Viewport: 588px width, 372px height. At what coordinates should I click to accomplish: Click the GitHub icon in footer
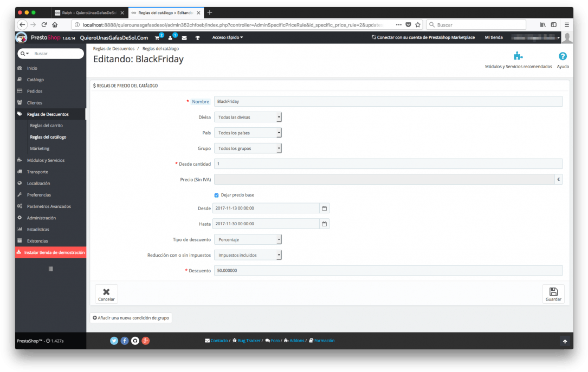click(x=135, y=341)
